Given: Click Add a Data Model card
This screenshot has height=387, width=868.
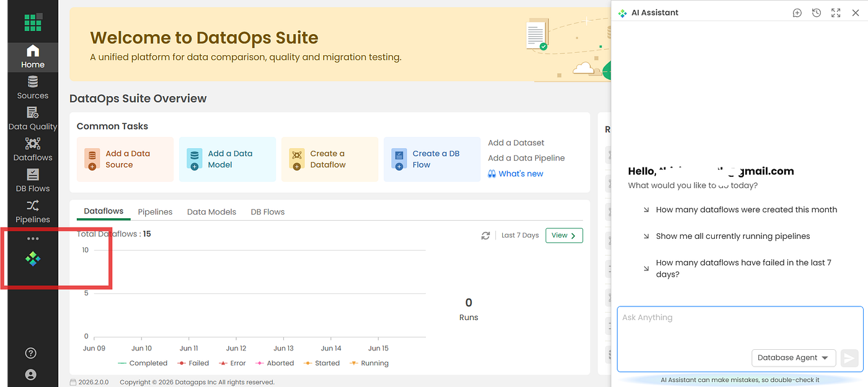Looking at the screenshot, I should (228, 159).
